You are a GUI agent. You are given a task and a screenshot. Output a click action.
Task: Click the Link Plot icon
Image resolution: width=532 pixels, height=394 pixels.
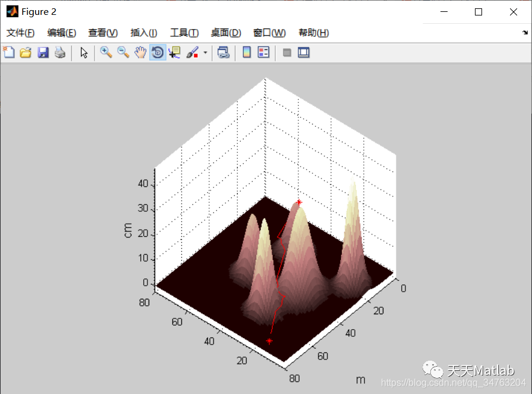(x=223, y=52)
